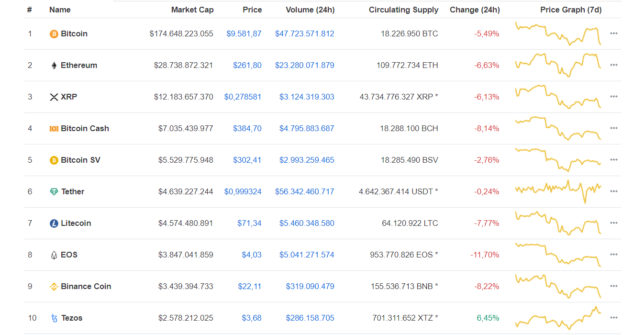The height and width of the screenshot is (335, 644).
Task: Click the Bitcoin SV logo icon
Action: 54,160
